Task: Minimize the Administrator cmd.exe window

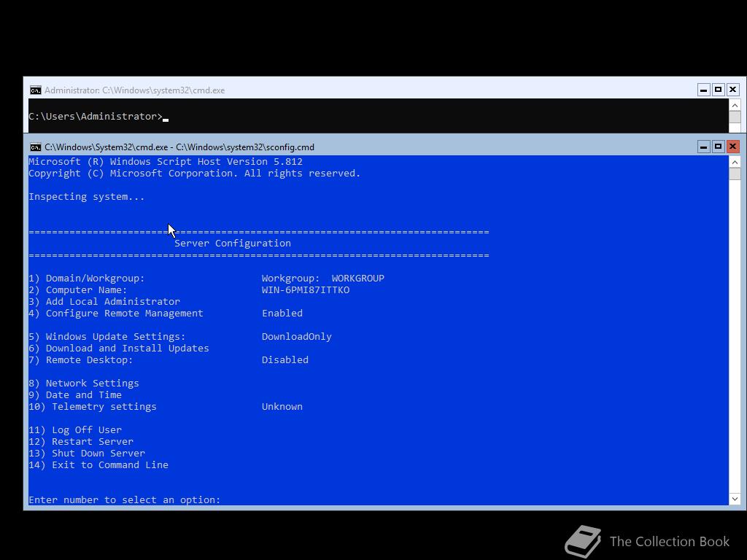Action: pyautogui.click(x=704, y=90)
